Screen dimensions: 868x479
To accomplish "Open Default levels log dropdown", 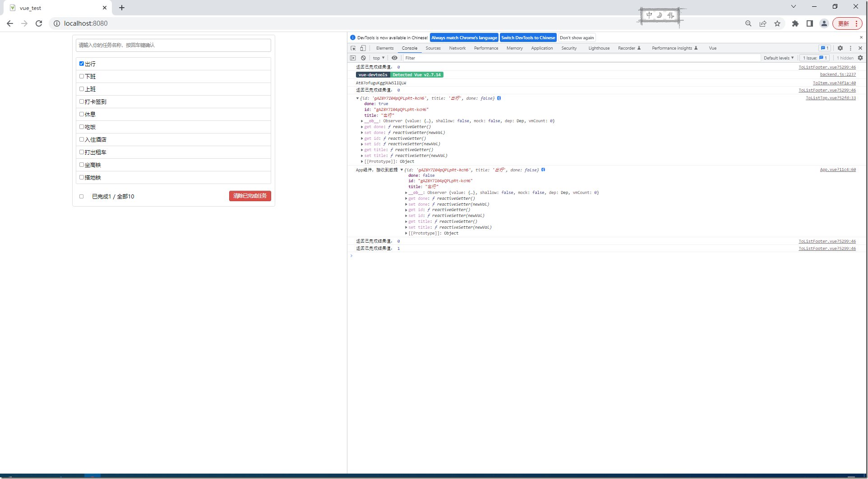I will click(x=779, y=58).
